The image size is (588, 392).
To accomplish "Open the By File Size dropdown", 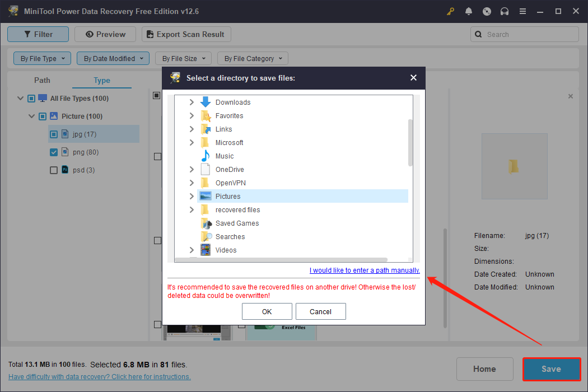I will coord(183,58).
